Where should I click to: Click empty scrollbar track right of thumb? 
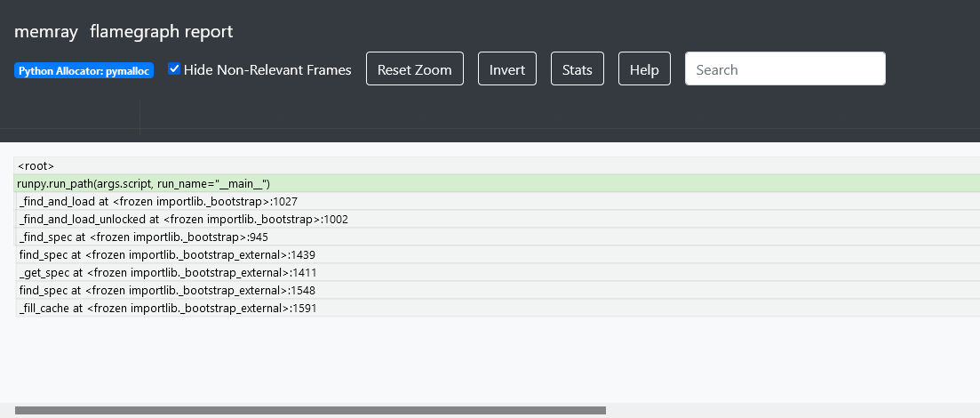tap(791, 410)
